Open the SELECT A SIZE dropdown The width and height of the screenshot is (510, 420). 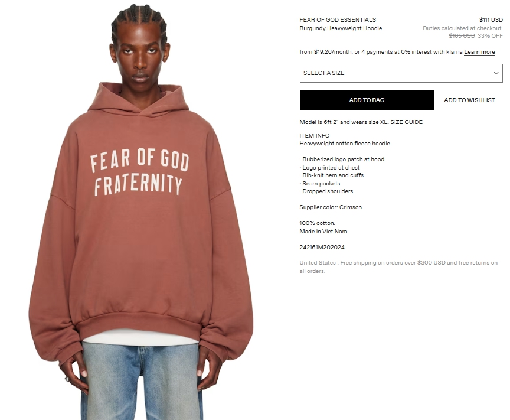tap(401, 73)
